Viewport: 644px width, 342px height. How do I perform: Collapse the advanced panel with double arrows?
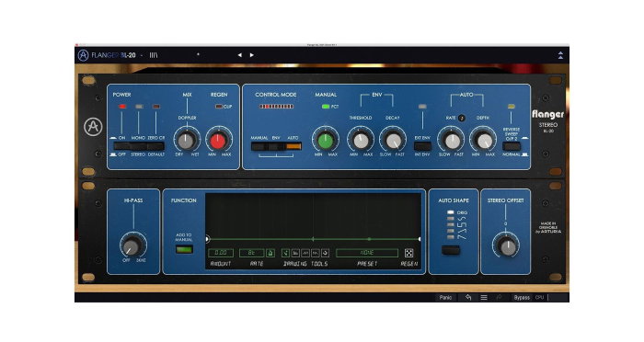560,55
